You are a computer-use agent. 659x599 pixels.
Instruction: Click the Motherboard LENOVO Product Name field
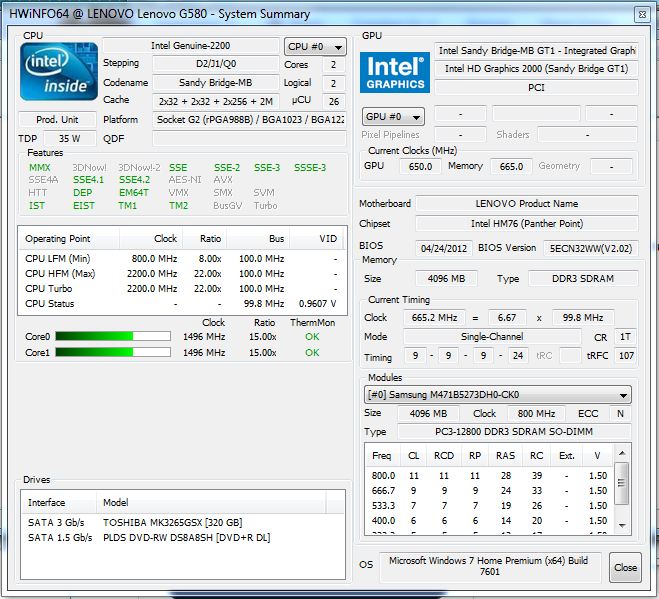(x=527, y=204)
